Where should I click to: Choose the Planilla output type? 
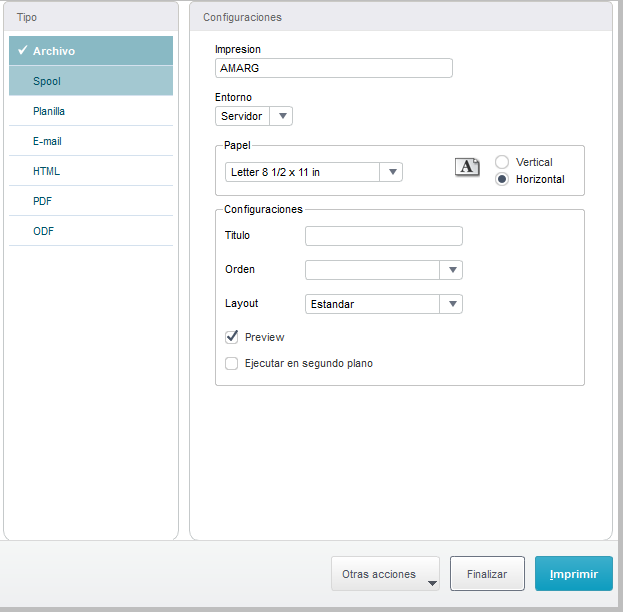91,111
